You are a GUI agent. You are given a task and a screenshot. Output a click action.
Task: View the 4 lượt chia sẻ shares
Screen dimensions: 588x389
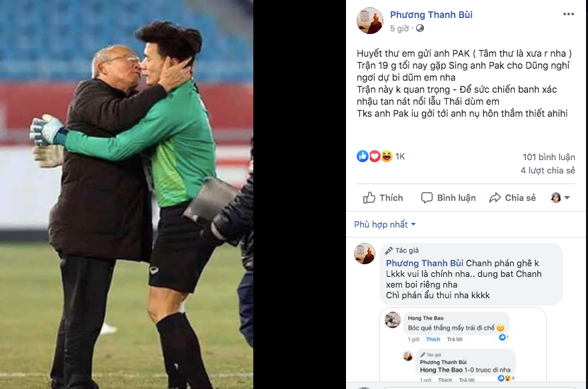[547, 171]
